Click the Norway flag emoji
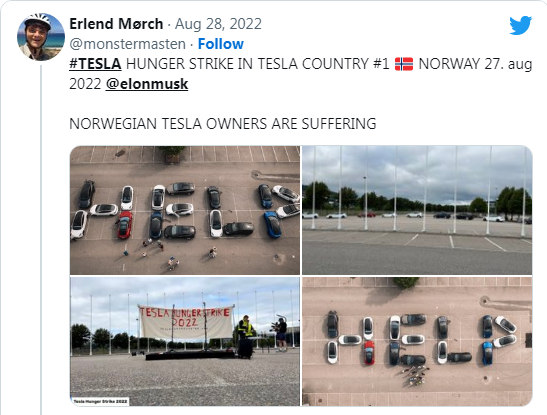547x415 pixels. pos(404,64)
